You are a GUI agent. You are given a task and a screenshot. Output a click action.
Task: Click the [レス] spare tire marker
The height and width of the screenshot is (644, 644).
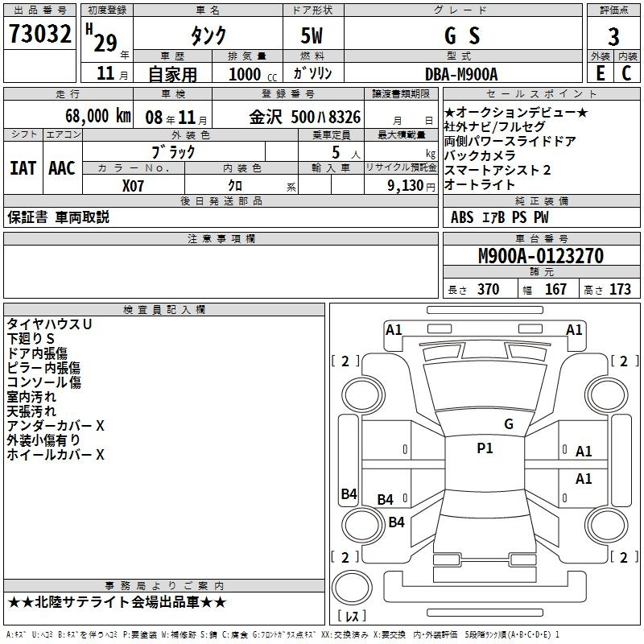(x=352, y=617)
